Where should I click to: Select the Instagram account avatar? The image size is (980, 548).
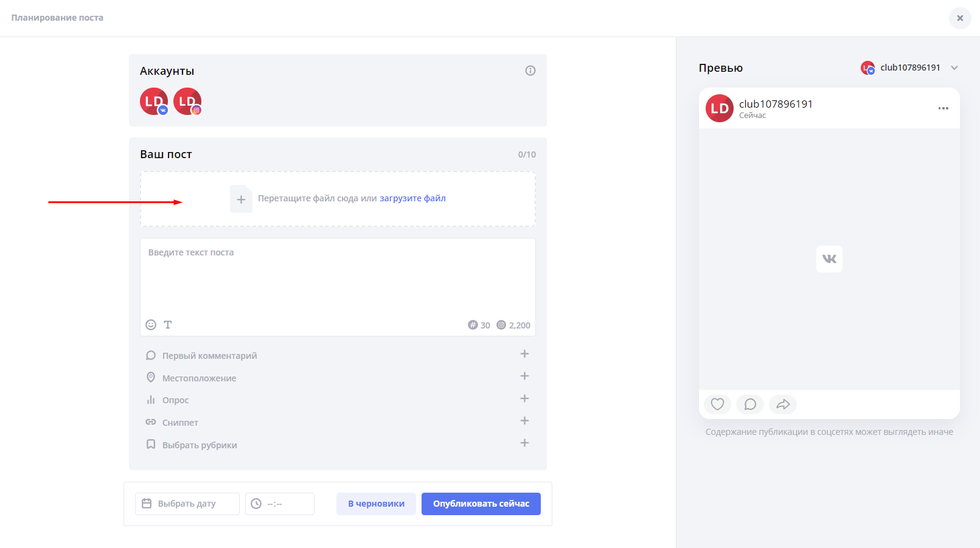click(x=187, y=101)
